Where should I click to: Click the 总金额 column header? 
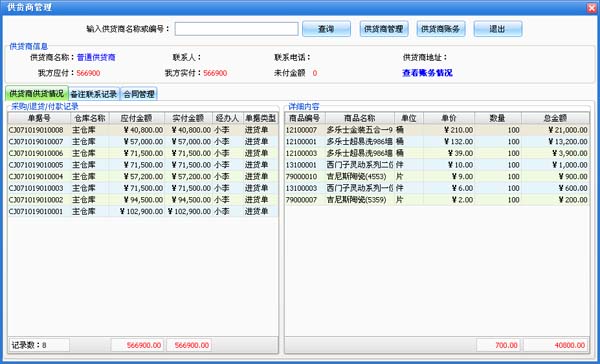pos(555,118)
